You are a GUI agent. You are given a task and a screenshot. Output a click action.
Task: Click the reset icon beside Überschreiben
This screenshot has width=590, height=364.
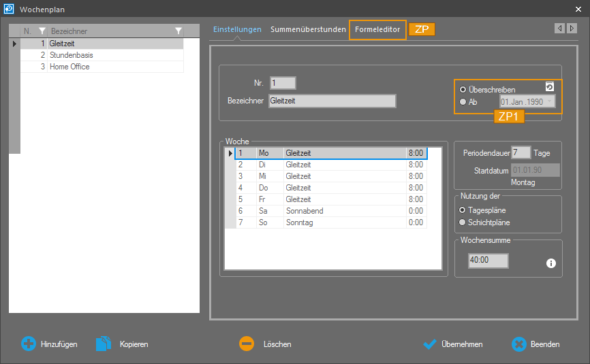click(550, 87)
